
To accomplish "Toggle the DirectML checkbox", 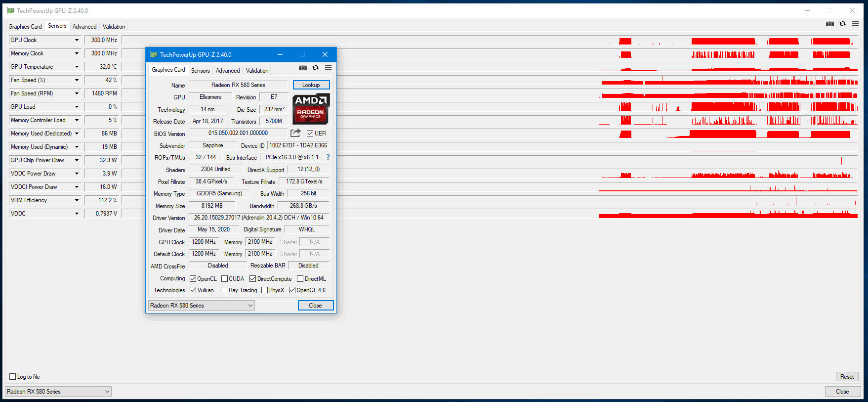I will pyautogui.click(x=300, y=279).
